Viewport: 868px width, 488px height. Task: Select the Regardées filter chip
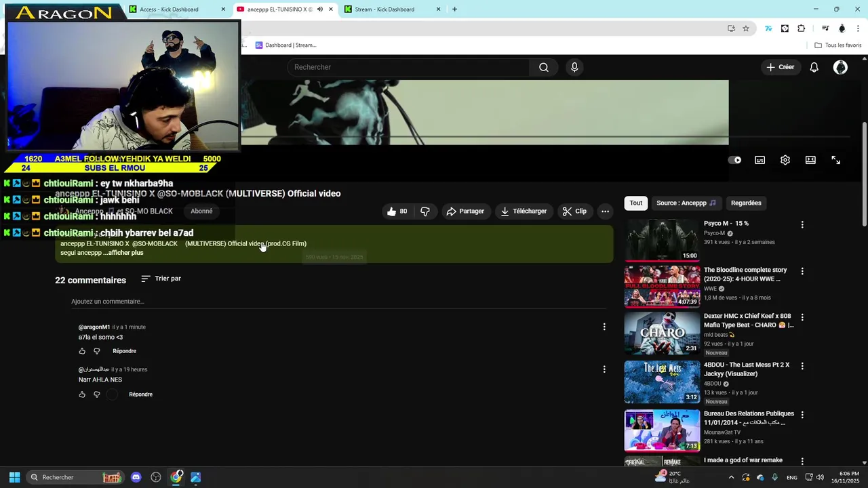coord(746,203)
